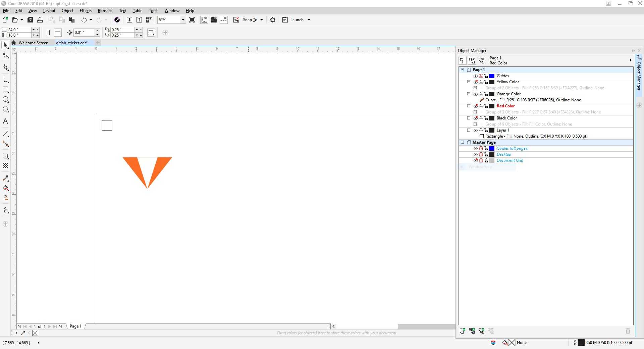
Task: Collapse the Yellow Color layer
Action: click(x=469, y=82)
